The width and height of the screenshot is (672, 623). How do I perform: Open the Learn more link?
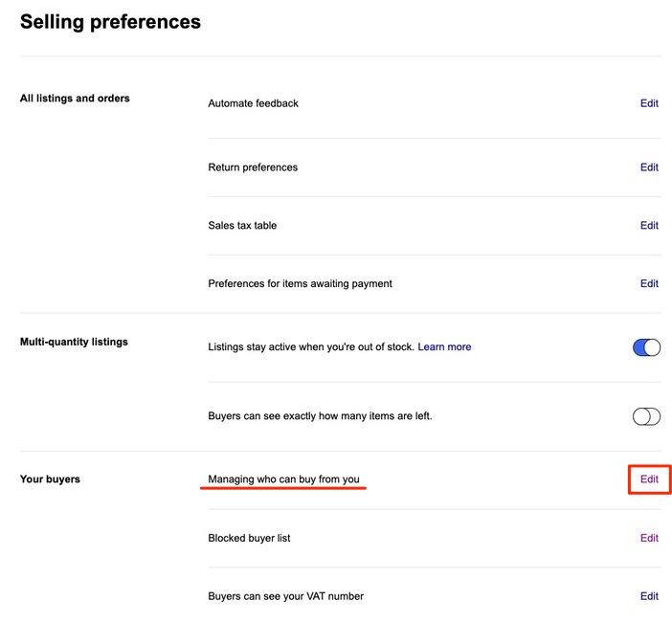point(444,347)
